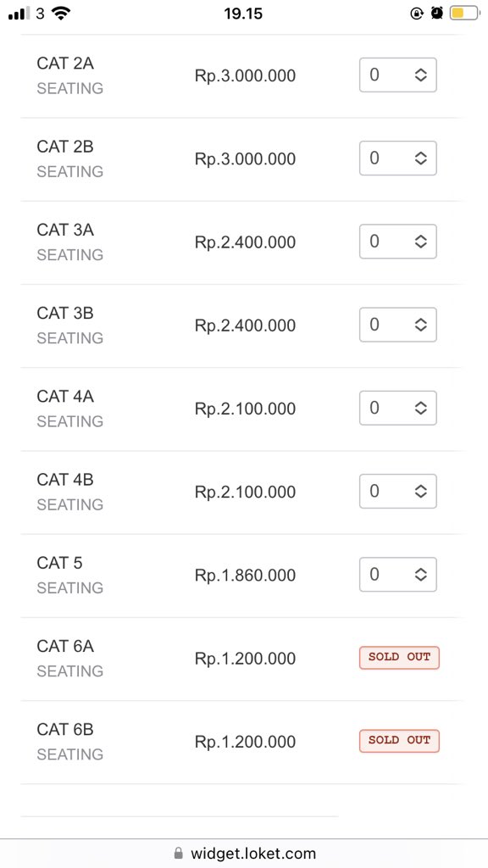Open the CAT 3B quantity selector
This screenshot has width=488, height=868.
(x=398, y=325)
